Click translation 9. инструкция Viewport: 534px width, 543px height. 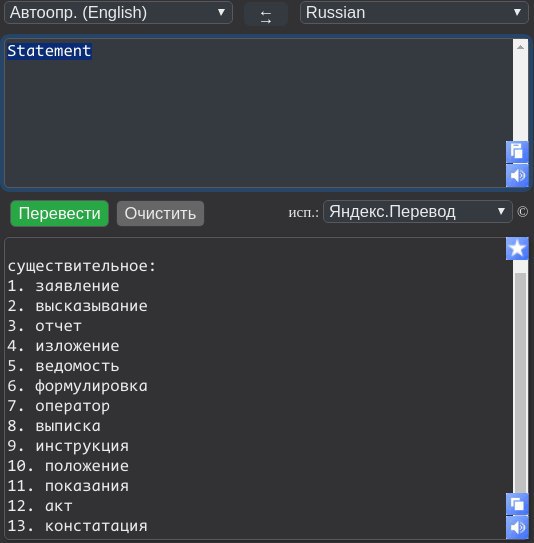[x=68, y=446]
